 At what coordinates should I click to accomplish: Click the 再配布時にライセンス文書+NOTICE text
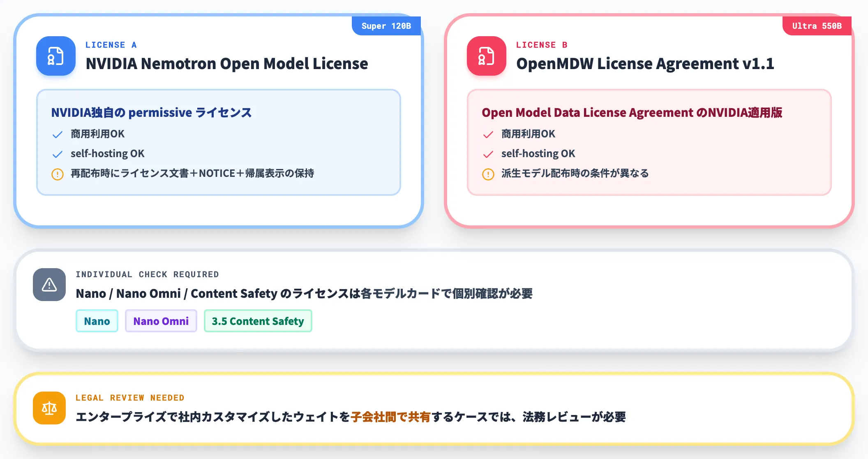tap(192, 173)
